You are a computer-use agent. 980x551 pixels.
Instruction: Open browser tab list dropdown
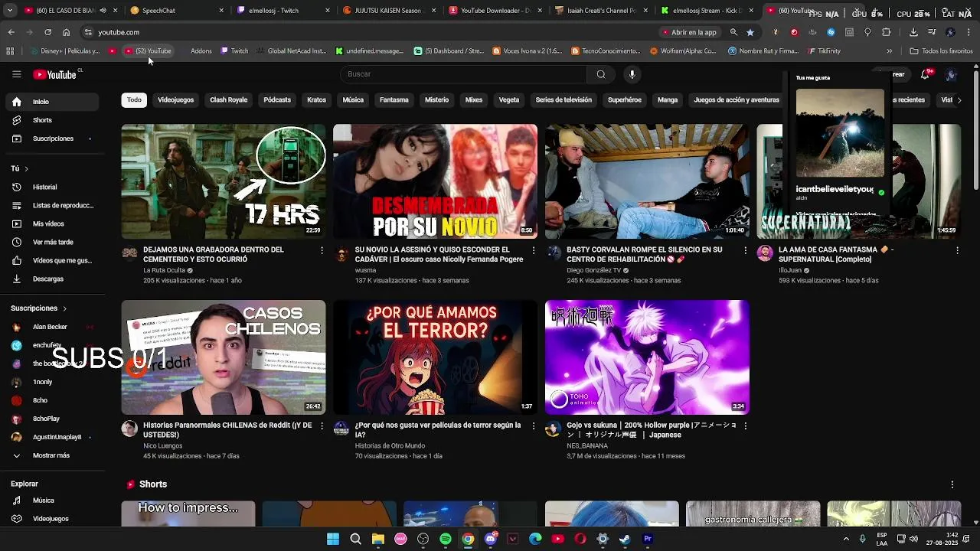point(9,11)
